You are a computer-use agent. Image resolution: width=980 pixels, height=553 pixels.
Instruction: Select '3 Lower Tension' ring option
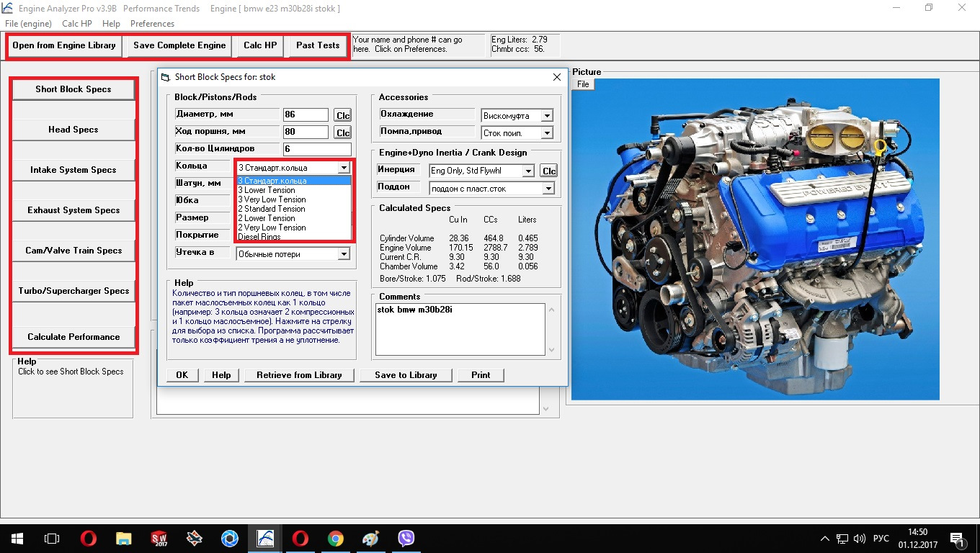267,190
